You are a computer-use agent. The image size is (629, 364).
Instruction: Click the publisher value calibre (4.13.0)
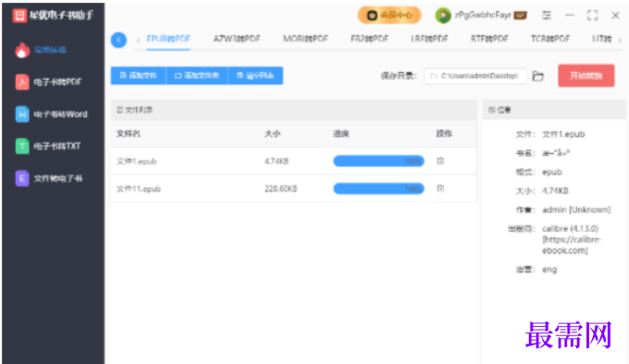(x=570, y=229)
